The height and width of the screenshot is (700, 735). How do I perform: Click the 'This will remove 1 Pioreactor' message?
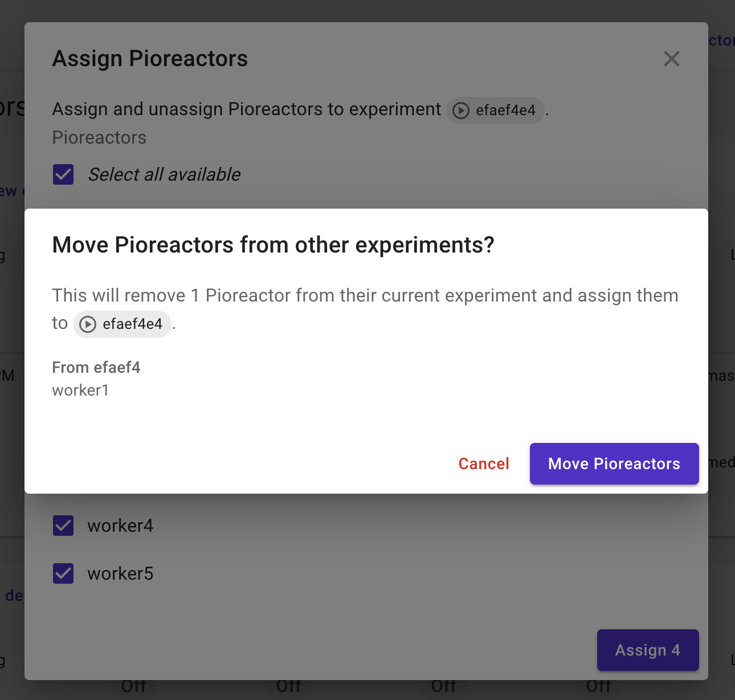pyautogui.click(x=365, y=296)
